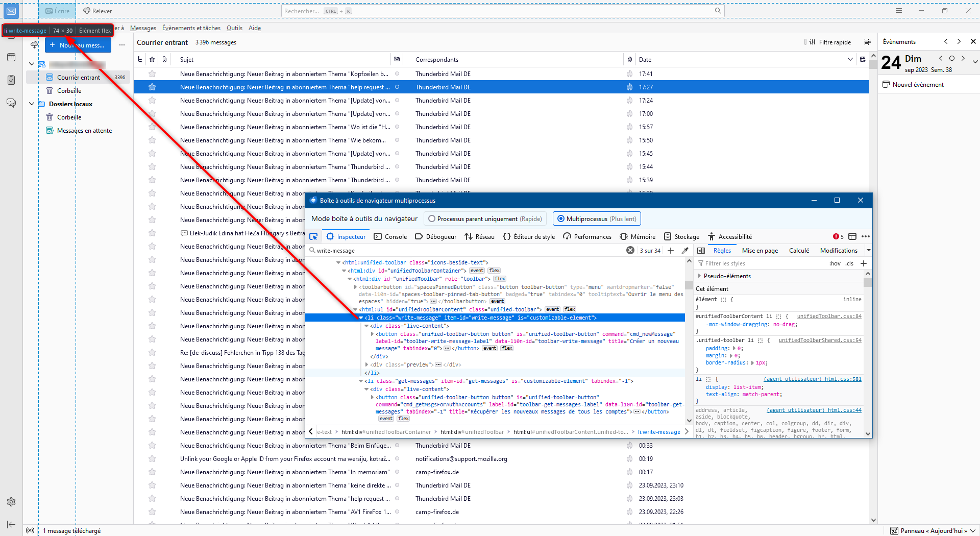980x536 pixels.
Task: Collapse the blurred mail account tree
Action: pyautogui.click(x=32, y=64)
